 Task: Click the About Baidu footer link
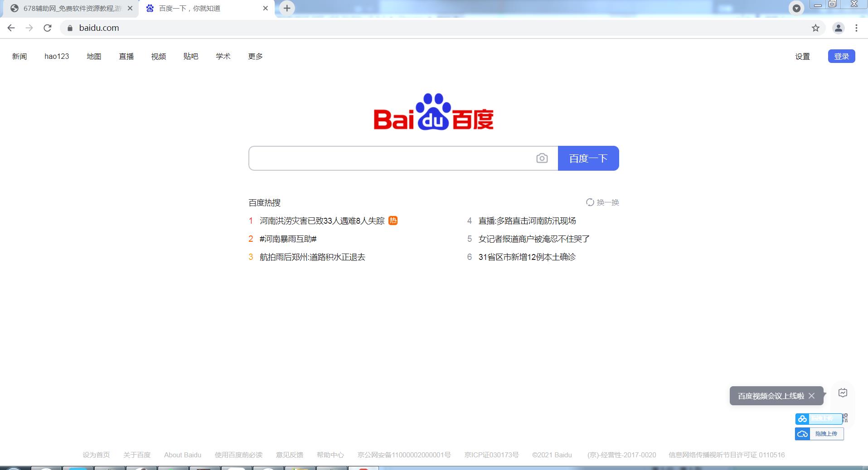(x=183, y=455)
